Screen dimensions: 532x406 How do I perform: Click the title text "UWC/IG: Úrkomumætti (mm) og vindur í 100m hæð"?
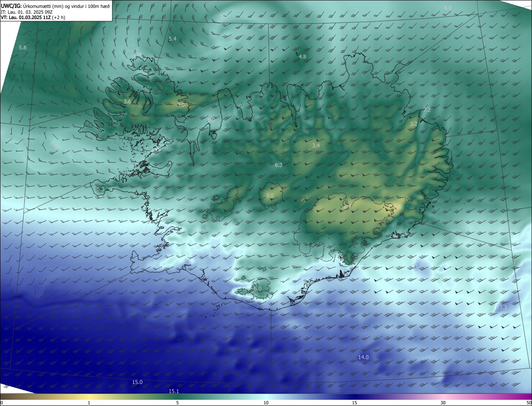pos(55,6)
